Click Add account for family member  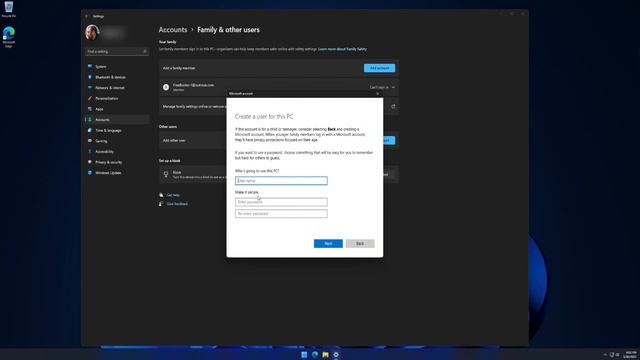(379, 68)
